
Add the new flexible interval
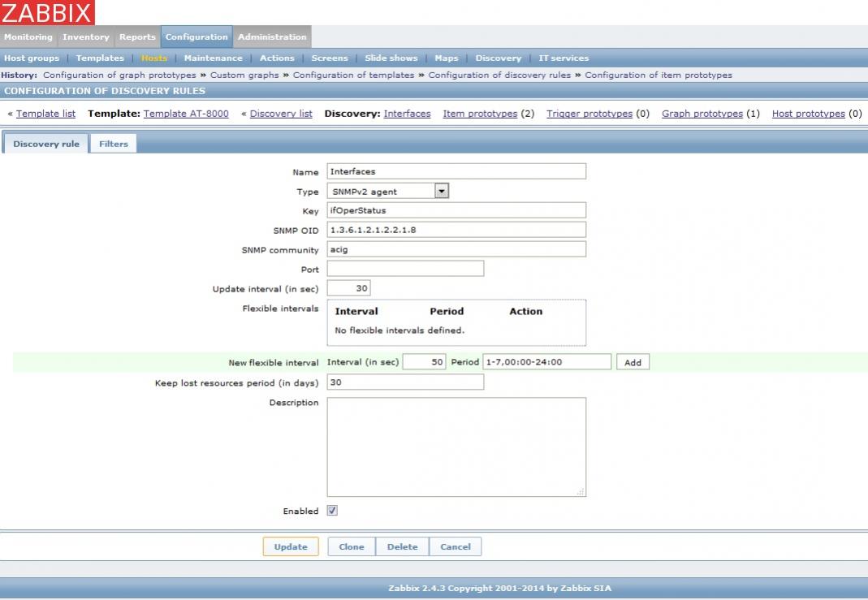(x=633, y=362)
